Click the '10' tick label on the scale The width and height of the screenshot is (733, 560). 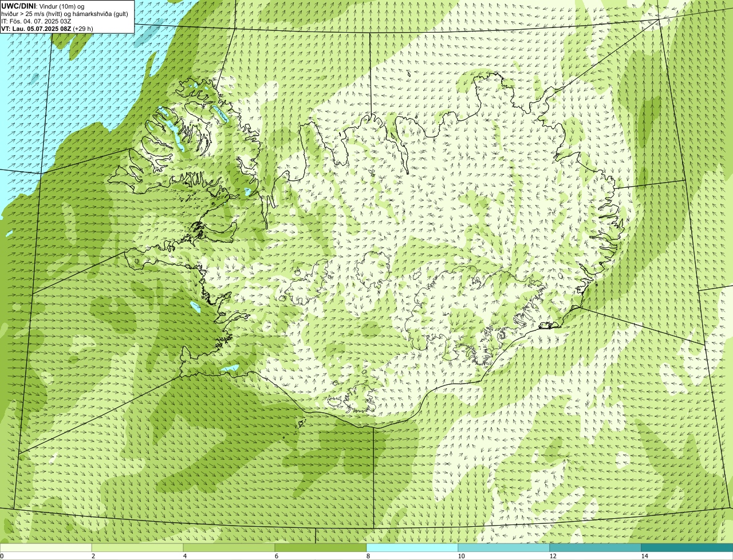point(461,556)
